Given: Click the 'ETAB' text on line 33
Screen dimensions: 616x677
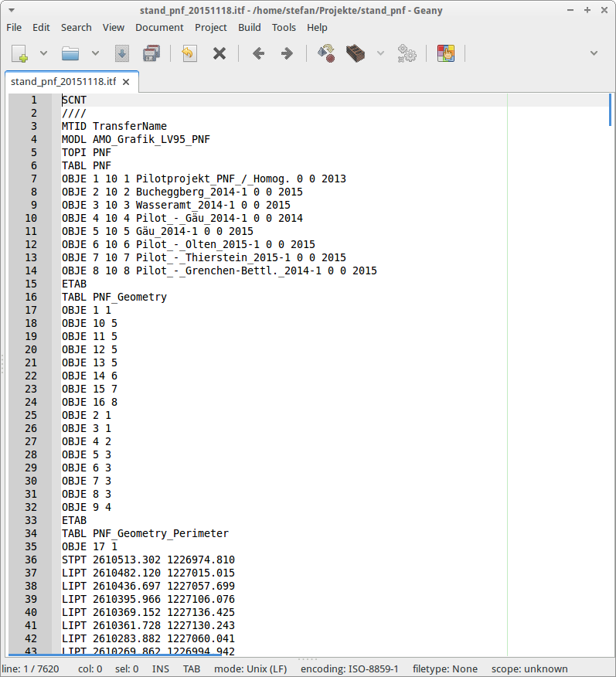Looking at the screenshot, I should pyautogui.click(x=74, y=520).
